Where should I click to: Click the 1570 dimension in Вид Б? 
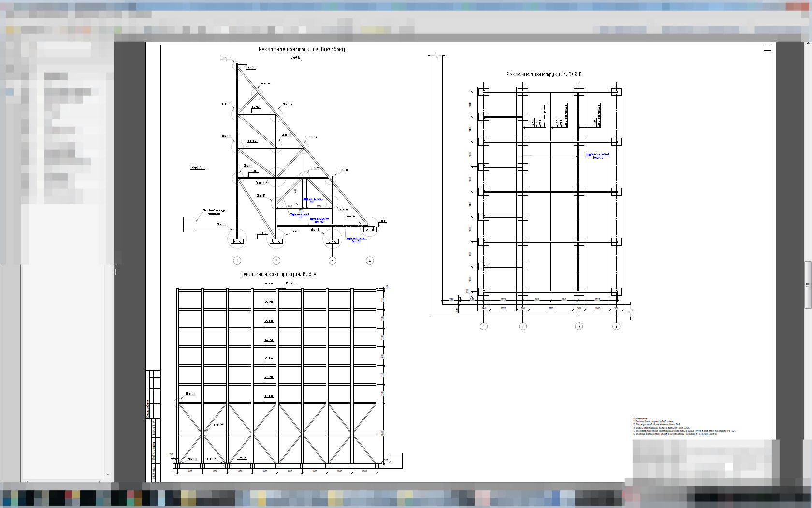point(503,299)
